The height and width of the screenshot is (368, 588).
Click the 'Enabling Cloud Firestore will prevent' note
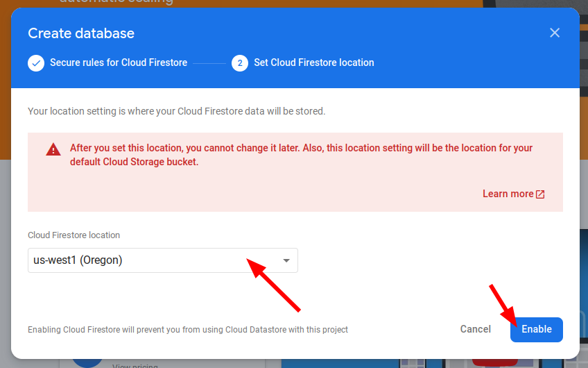(x=187, y=330)
